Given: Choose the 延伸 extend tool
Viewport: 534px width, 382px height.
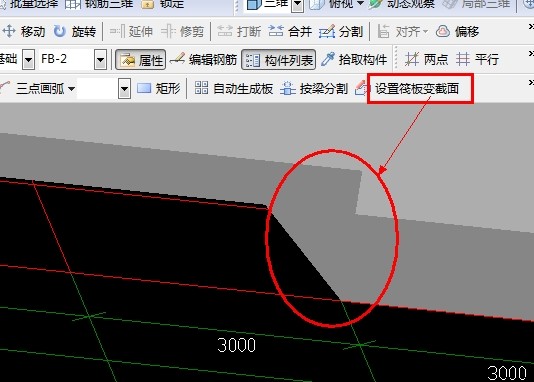Looking at the screenshot, I should [131, 32].
